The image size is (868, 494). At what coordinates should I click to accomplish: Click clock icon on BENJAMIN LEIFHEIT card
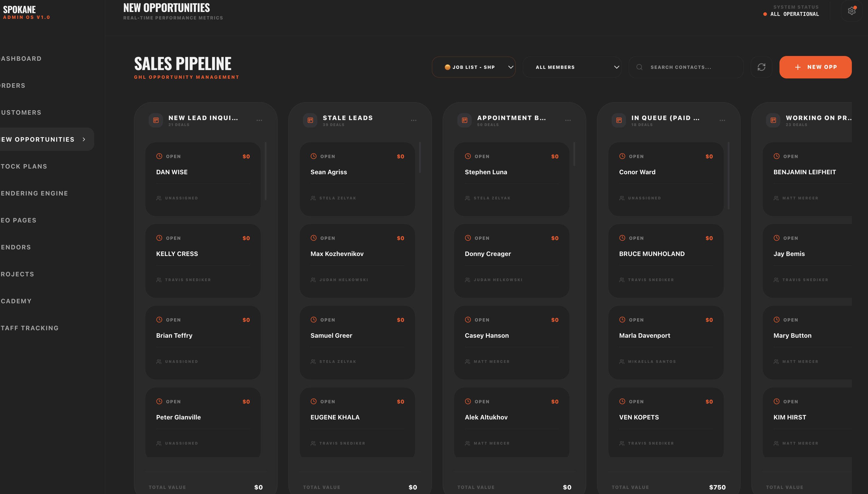tap(776, 156)
